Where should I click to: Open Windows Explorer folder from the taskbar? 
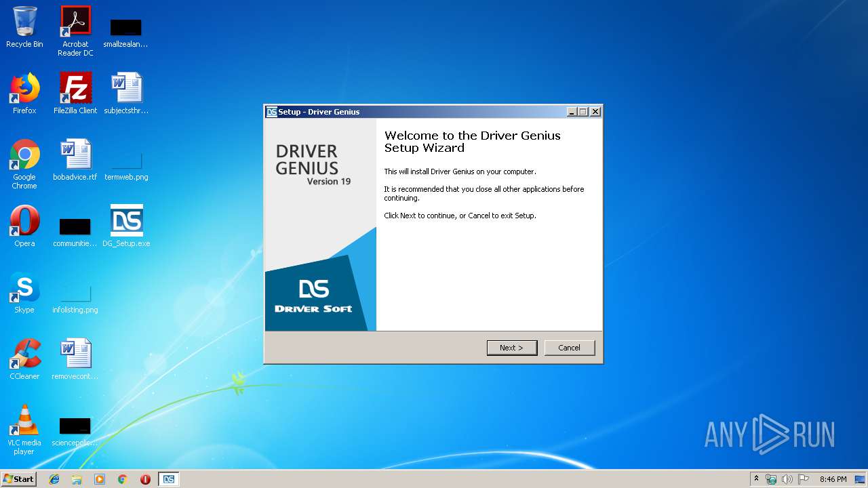click(x=77, y=479)
